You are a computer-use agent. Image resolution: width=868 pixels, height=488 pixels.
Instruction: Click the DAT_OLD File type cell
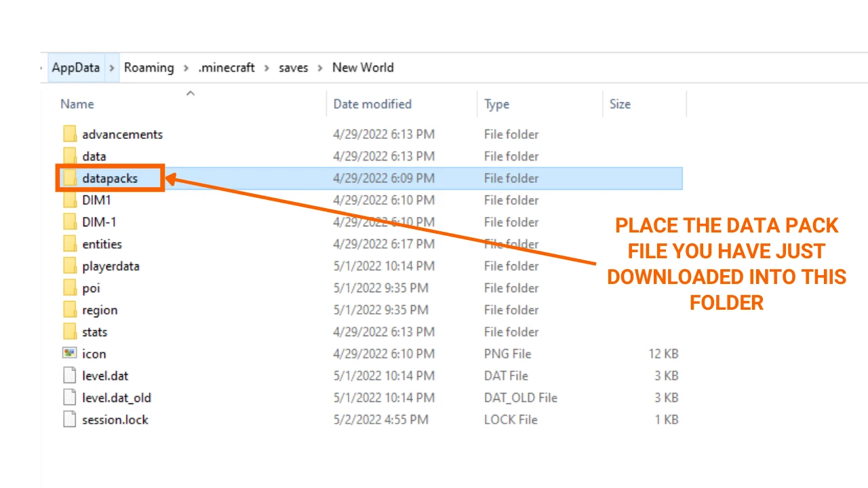pos(521,397)
